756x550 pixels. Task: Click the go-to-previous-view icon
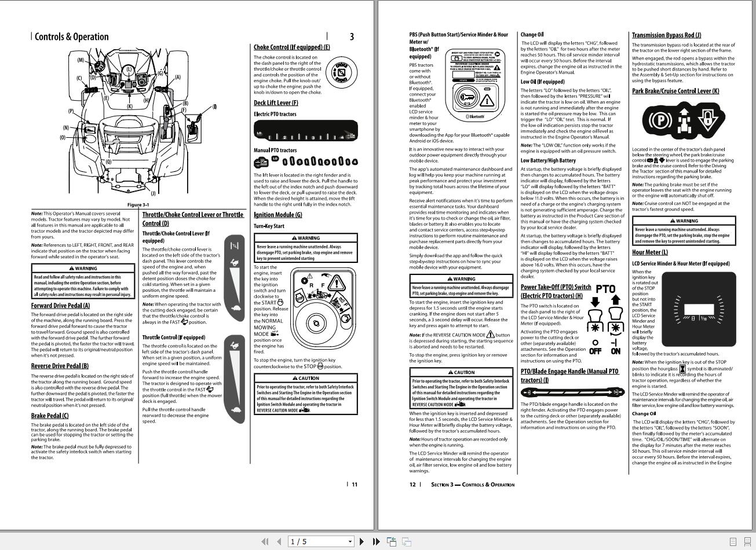click(392, 541)
